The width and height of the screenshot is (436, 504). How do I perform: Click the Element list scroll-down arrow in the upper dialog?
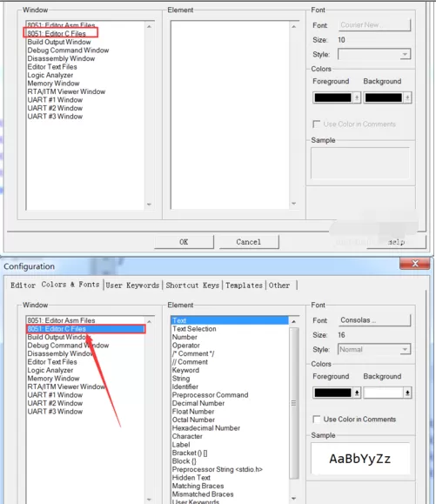[293, 204]
